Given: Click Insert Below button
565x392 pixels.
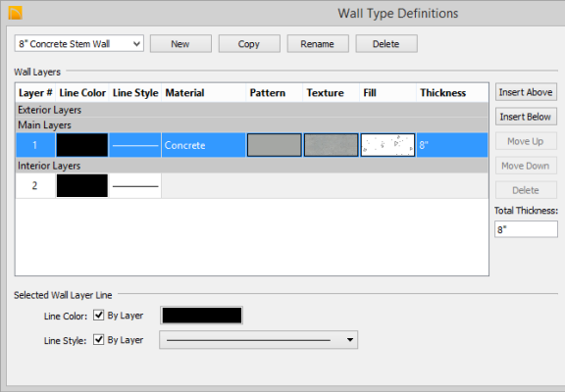Looking at the screenshot, I should 526,117.
